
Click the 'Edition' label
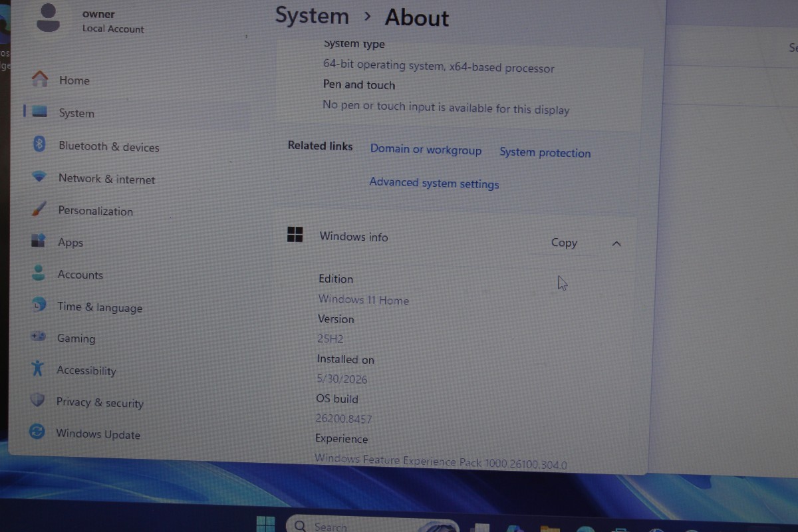(336, 279)
